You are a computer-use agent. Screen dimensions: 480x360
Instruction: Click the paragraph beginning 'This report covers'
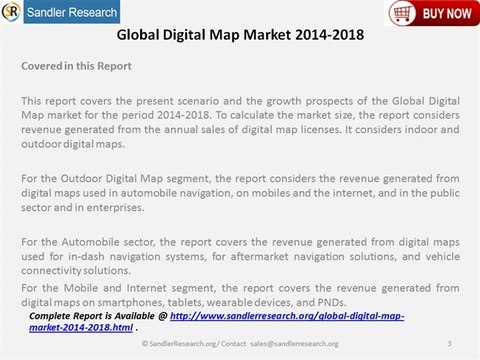(x=240, y=122)
